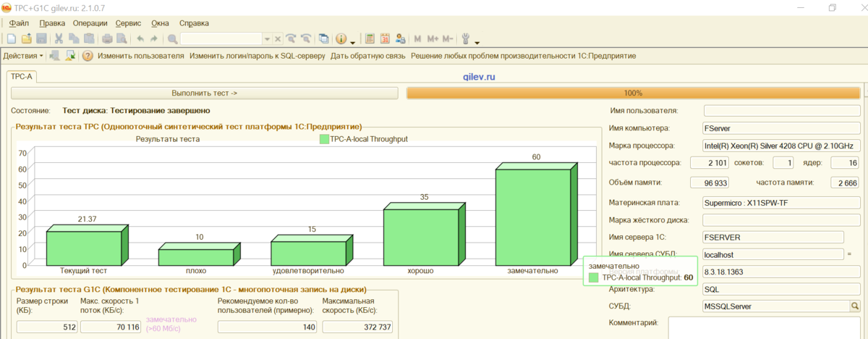The image size is (868, 339).
Task: Click the Имя компьютера field FServer
Action: click(781, 128)
